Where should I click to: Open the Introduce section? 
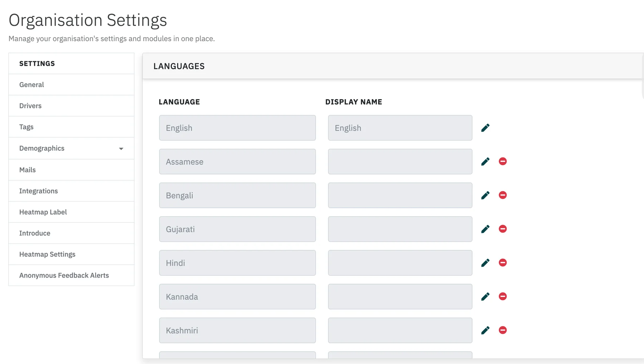71,233
